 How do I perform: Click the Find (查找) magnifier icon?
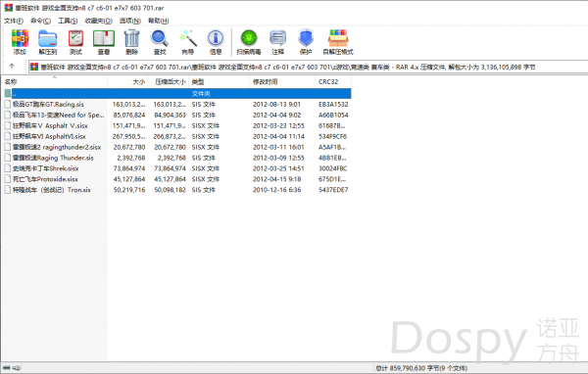160,38
